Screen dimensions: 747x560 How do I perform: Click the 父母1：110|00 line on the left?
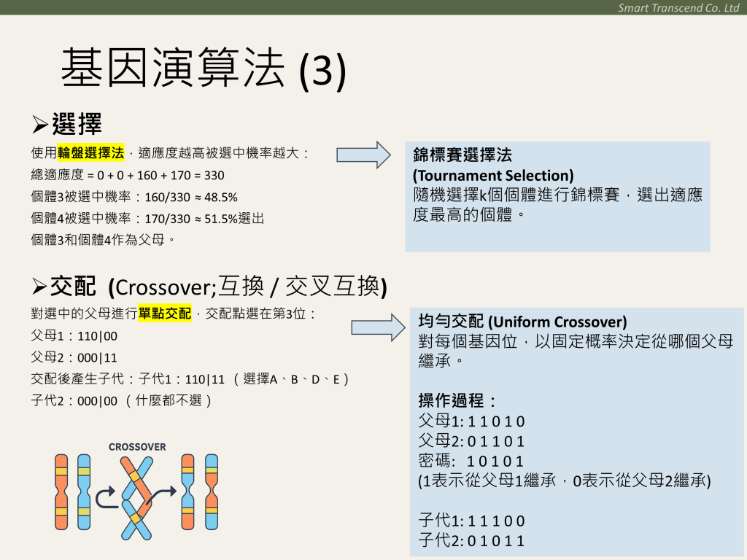74,336
